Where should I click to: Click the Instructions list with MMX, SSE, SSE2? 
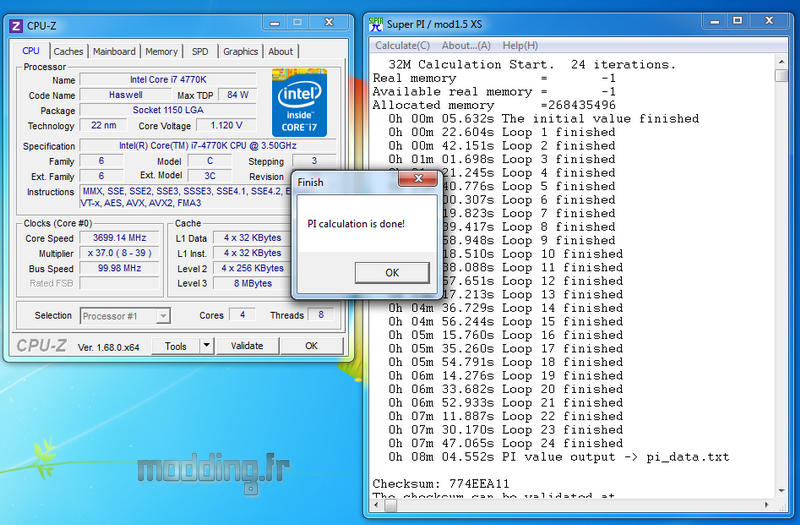pyautogui.click(x=186, y=197)
